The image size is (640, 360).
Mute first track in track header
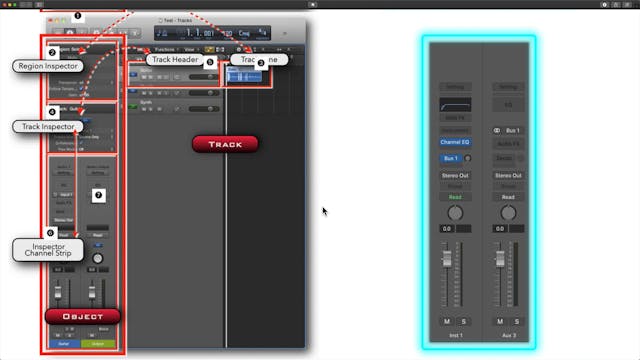[144, 77]
